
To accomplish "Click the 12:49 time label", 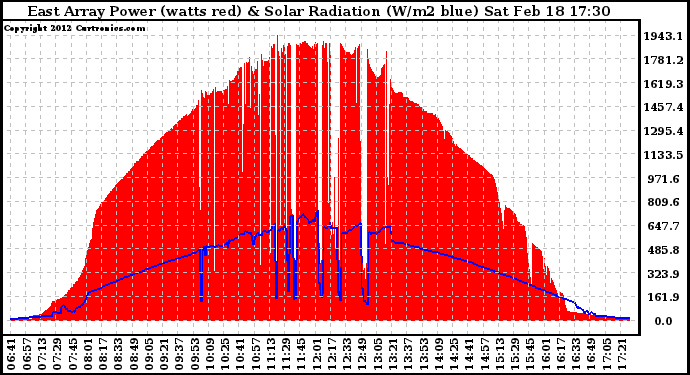I will 362,354.
